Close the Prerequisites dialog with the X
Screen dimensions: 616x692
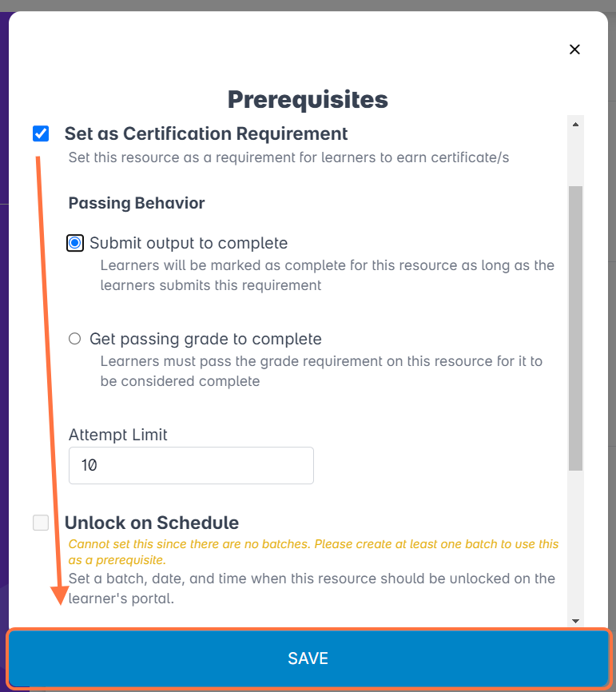click(574, 50)
